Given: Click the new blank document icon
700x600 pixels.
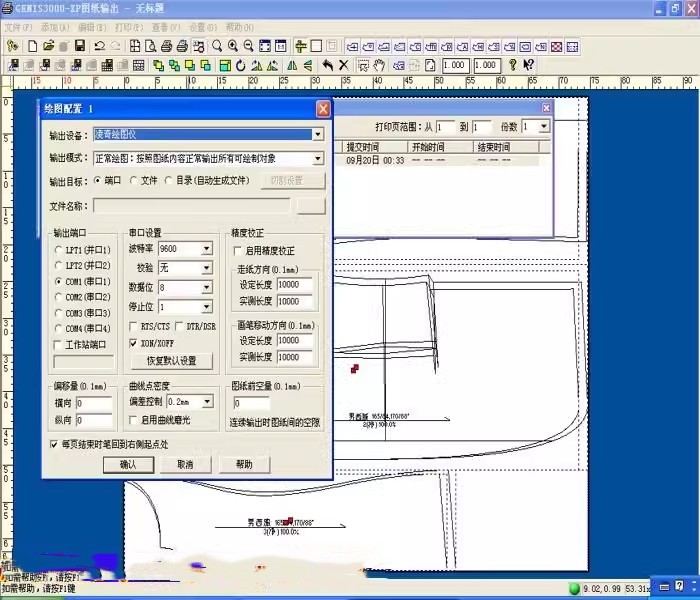Looking at the screenshot, I should (x=33, y=46).
